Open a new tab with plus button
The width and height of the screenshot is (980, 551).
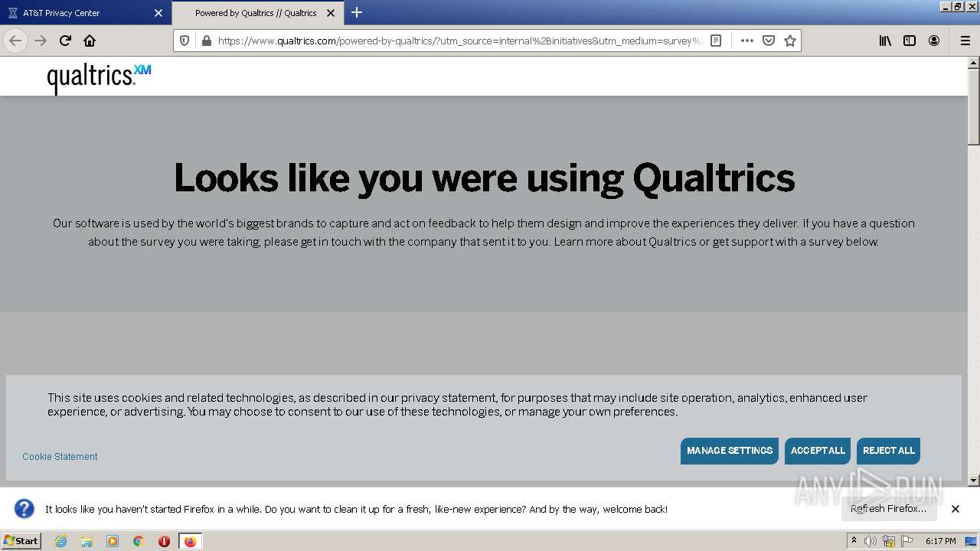[x=357, y=12]
